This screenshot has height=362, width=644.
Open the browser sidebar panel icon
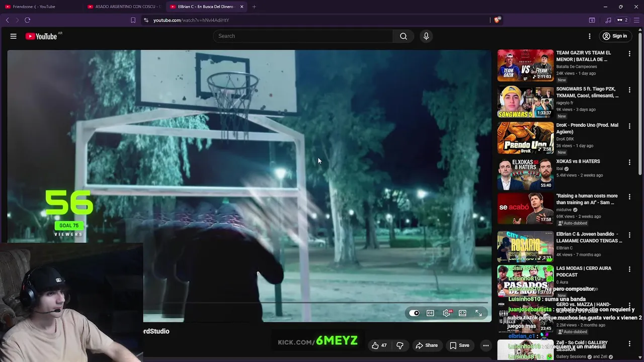coord(592,20)
